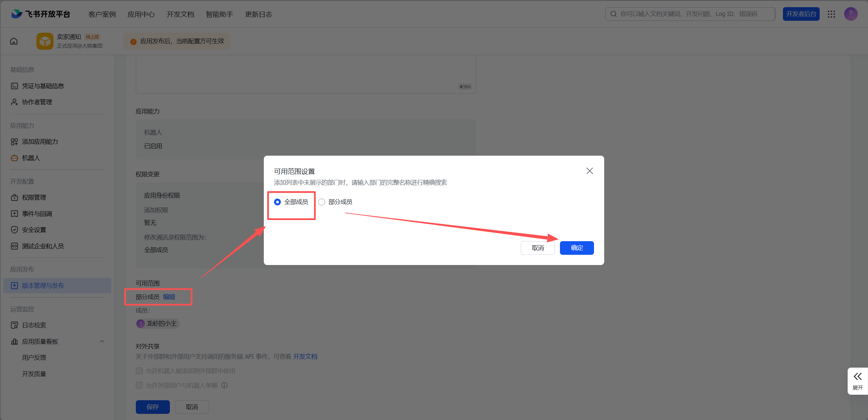
Task: Click the documentation search input field
Action: point(690,14)
